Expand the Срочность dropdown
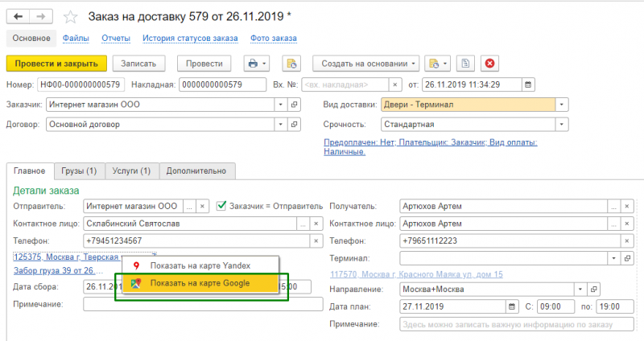This screenshot has width=644, height=341. [x=562, y=125]
